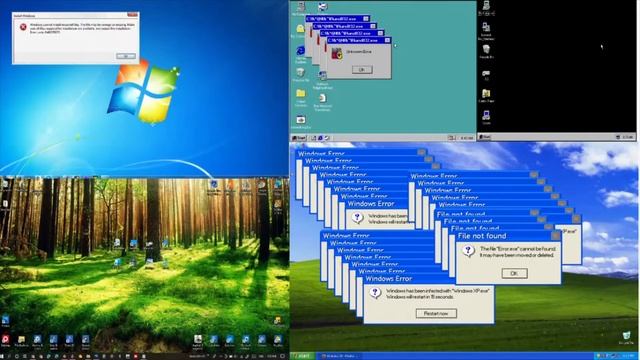Click OK in the Windows 98 unknown error dialog
The width and height of the screenshot is (640, 360).
tap(362, 70)
